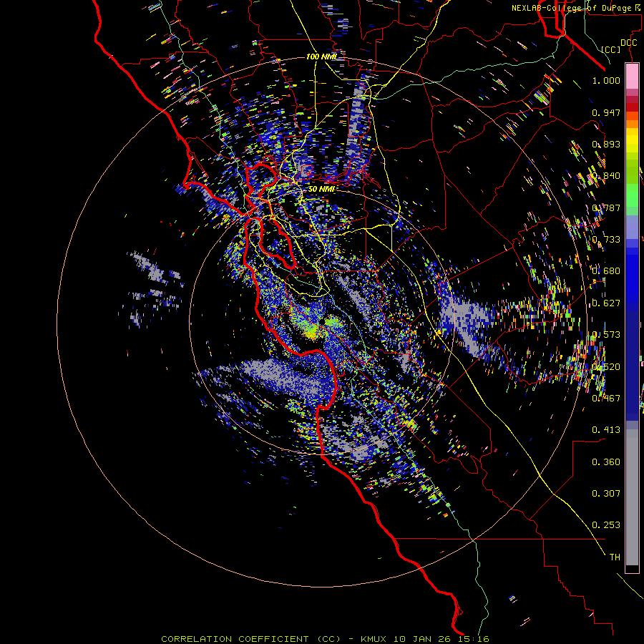Click the DCC label above the color scale
The width and height of the screenshot is (644, 644).
pyautogui.click(x=628, y=43)
